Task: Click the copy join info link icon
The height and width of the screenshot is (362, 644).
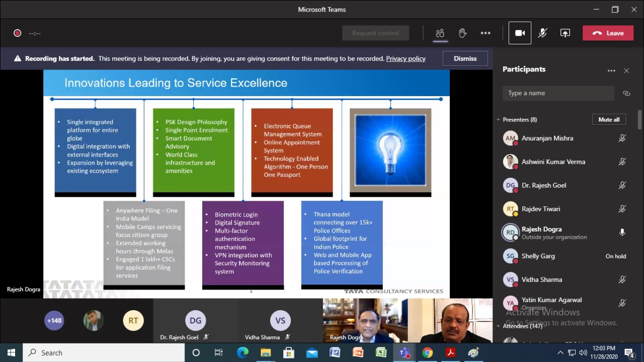Action: point(626,93)
